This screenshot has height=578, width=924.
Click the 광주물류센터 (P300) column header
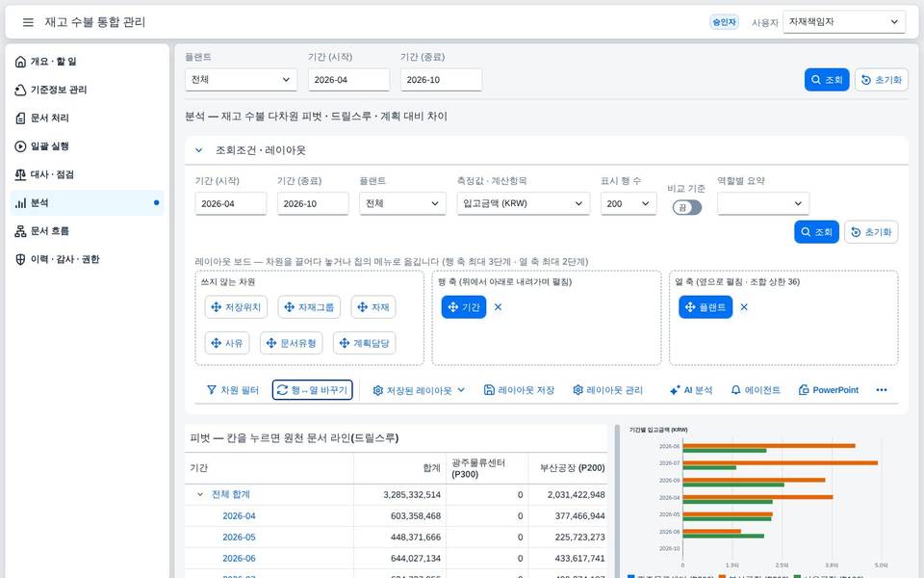(x=487, y=468)
